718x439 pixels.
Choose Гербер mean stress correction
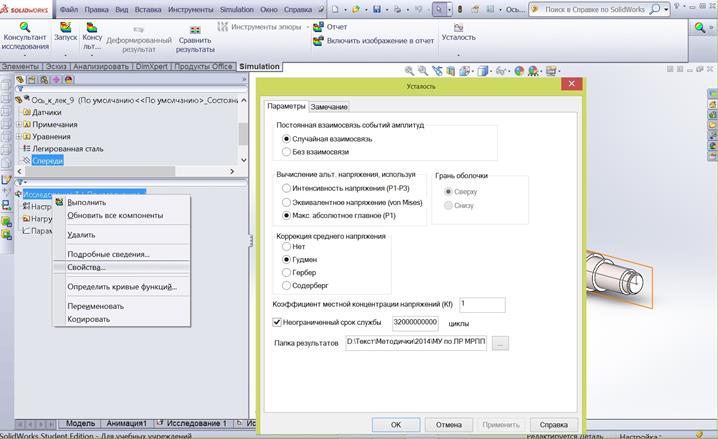click(x=288, y=272)
